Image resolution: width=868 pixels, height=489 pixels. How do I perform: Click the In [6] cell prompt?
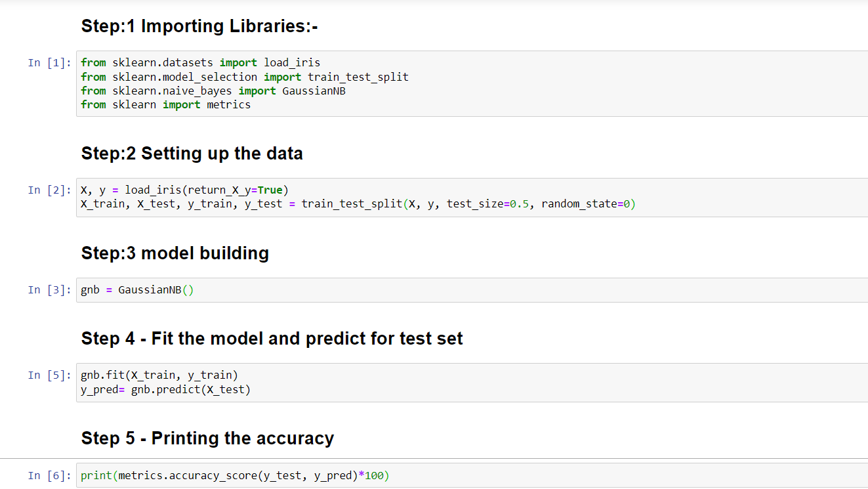click(49, 476)
